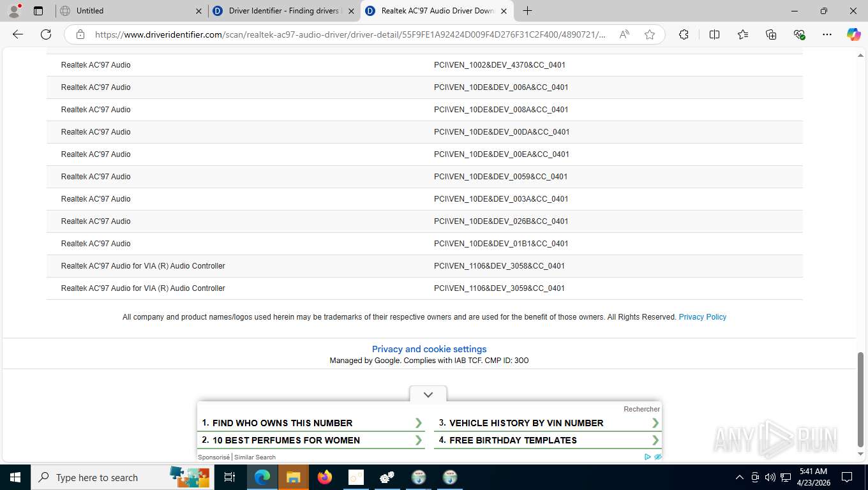
Task: Close the Untitled tab
Action: (x=198, y=11)
